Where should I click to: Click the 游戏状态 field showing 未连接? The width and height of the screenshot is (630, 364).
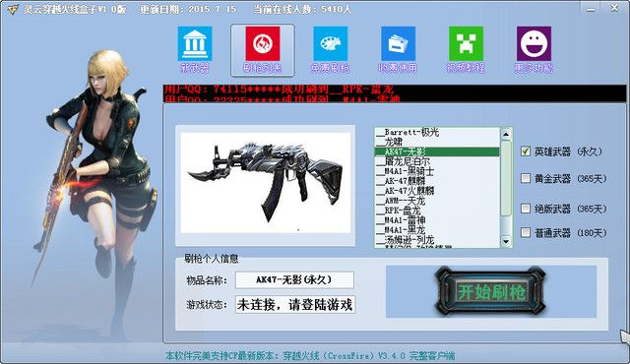click(x=295, y=305)
